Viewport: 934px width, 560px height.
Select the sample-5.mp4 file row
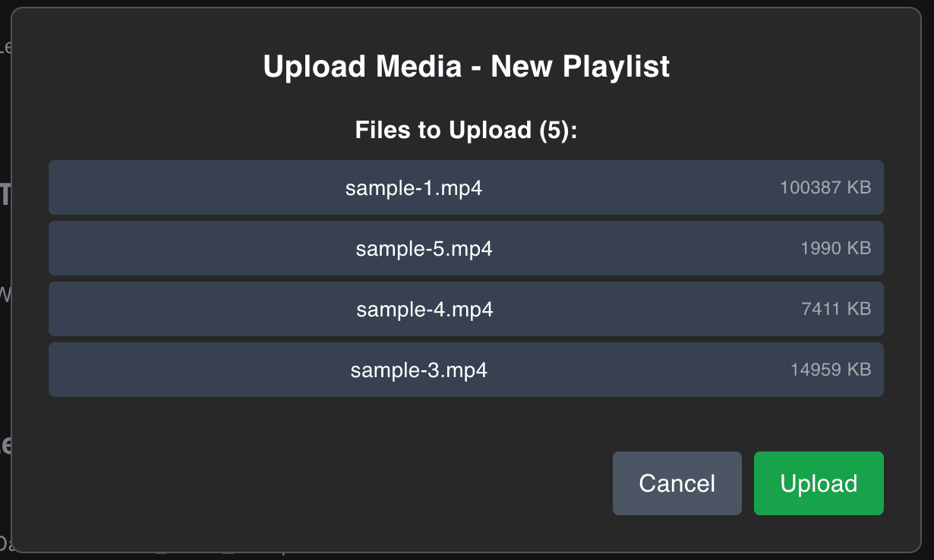pyautogui.click(x=466, y=248)
